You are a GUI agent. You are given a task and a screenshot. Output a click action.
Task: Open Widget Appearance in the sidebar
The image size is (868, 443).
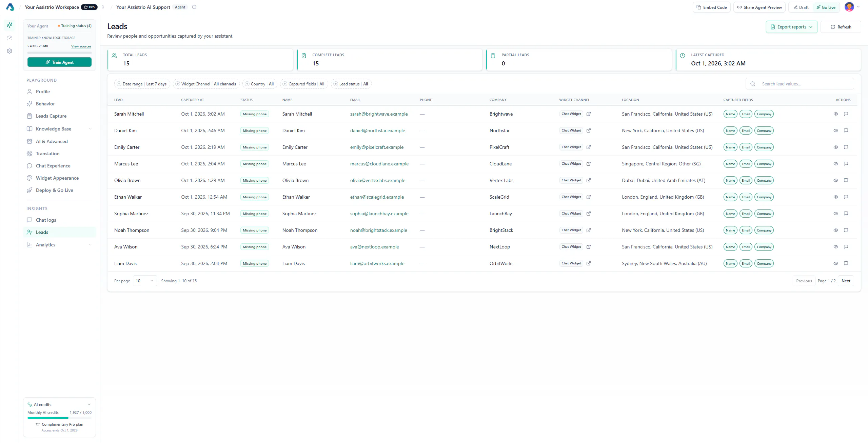pos(59,178)
